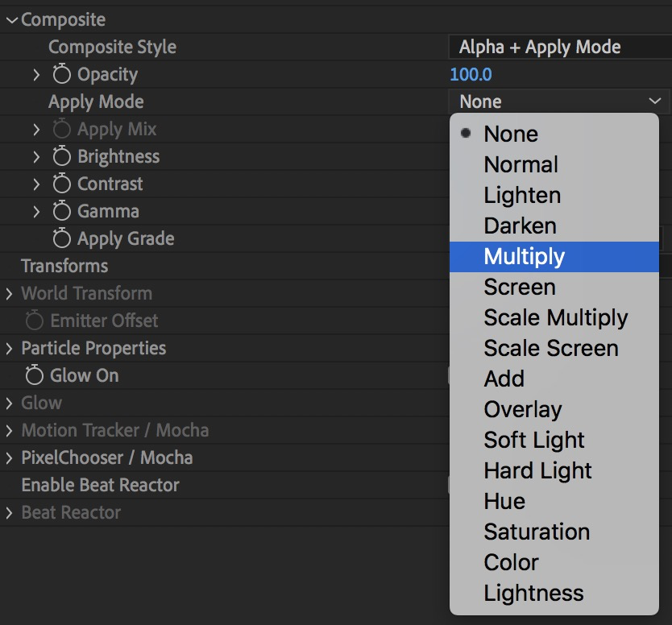The width and height of the screenshot is (672, 625).
Task: Click the Glow On stopwatch icon
Action: [35, 376]
